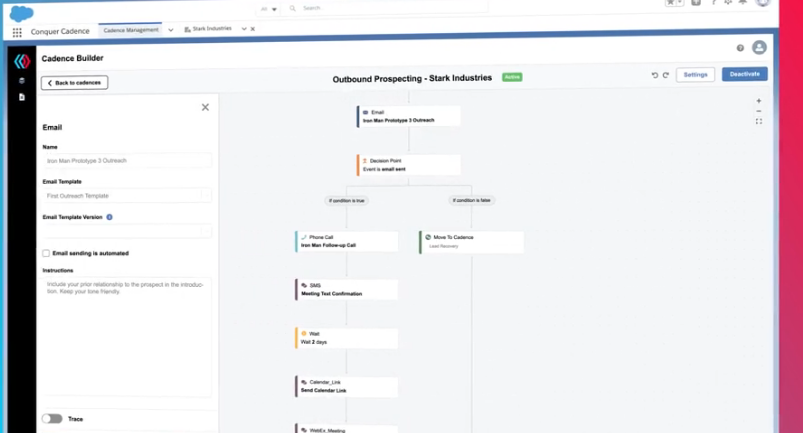Screen dimensions: 803x433
Task: Toggle the Trace switch
Action: (52, 419)
